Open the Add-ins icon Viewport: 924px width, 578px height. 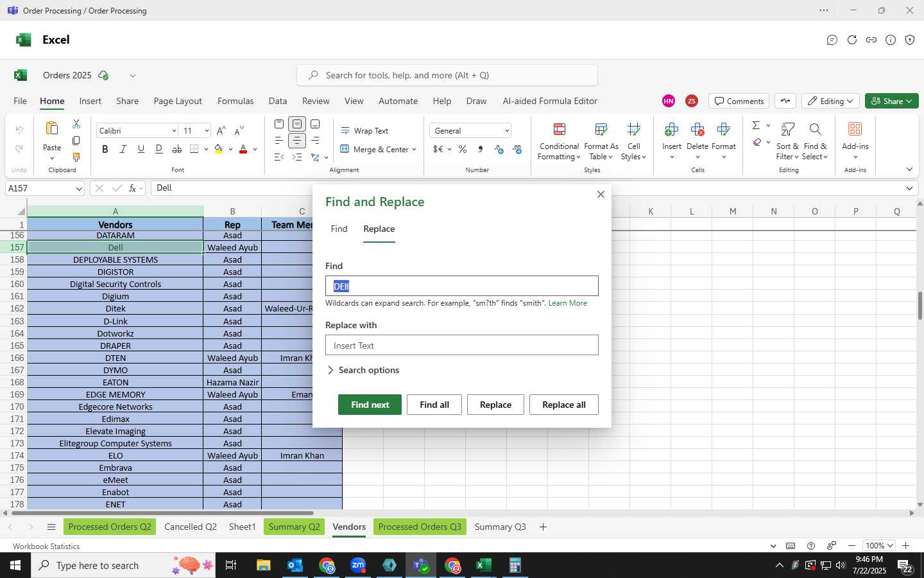(855, 129)
